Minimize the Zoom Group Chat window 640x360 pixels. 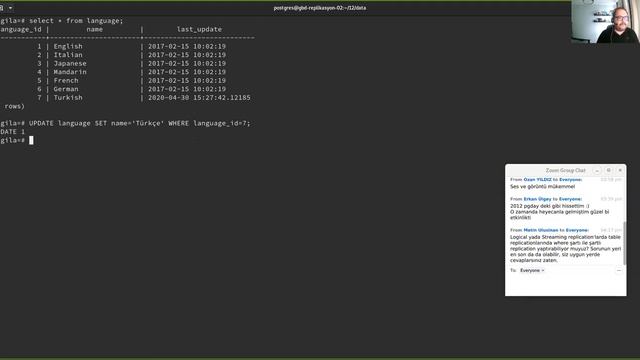(x=597, y=170)
